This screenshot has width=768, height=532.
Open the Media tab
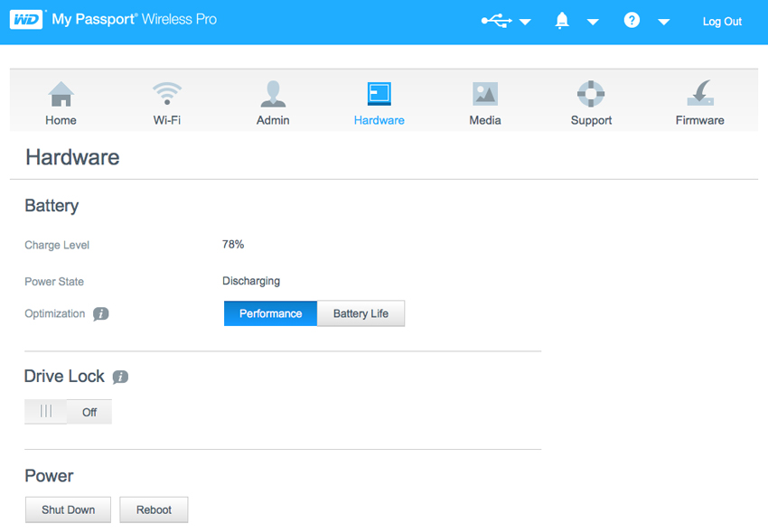[485, 103]
